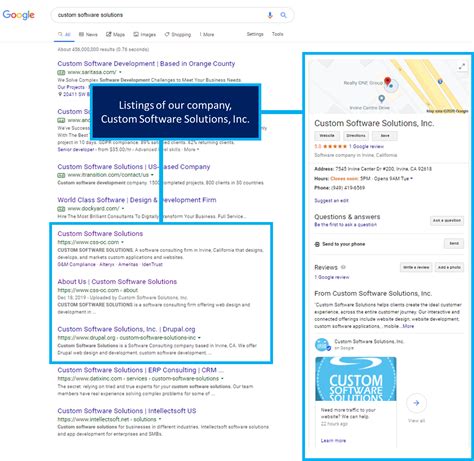The height and width of the screenshot is (461, 474).
Task: Click the microphone voice search icon
Action: point(270,15)
